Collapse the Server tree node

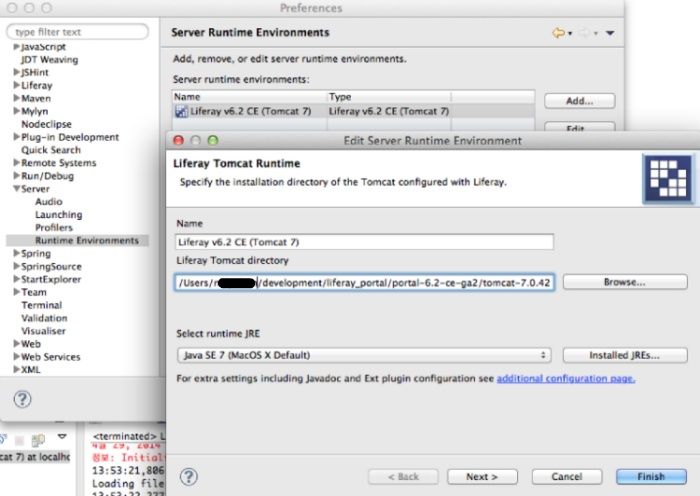click(17, 188)
